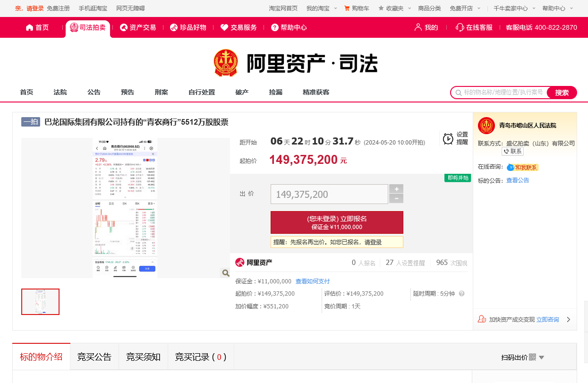Click the alarm clock reminder icon
The image size is (588, 383).
[448, 138]
